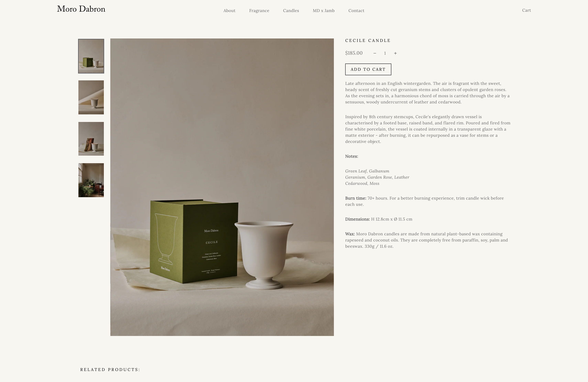Click the minus quantity button

374,53
